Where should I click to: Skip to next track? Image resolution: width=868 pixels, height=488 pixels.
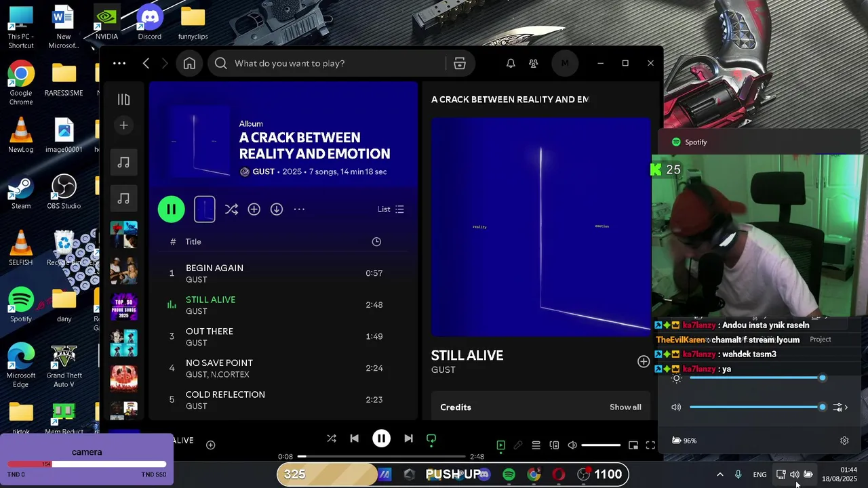[408, 439]
